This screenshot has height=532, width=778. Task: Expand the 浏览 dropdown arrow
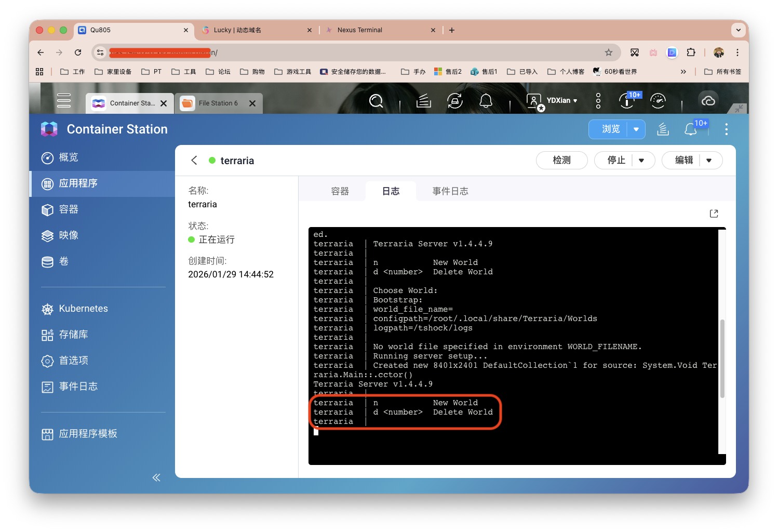coord(636,129)
